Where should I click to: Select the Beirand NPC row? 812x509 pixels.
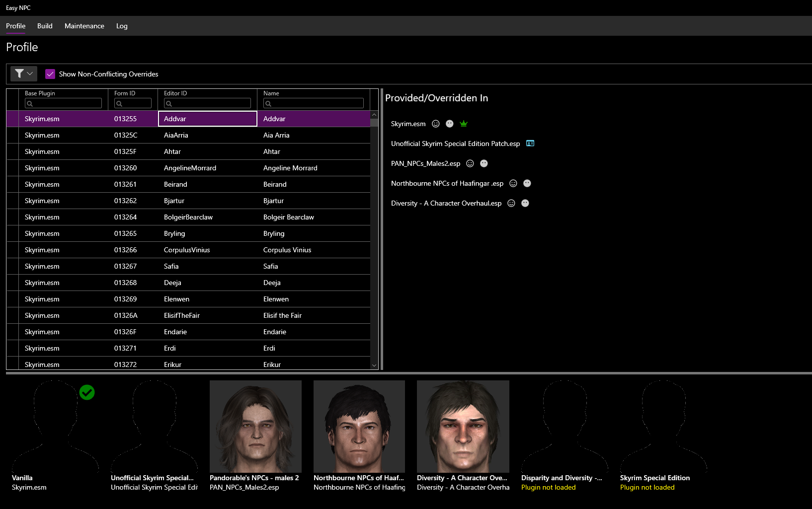pyautogui.click(x=188, y=184)
